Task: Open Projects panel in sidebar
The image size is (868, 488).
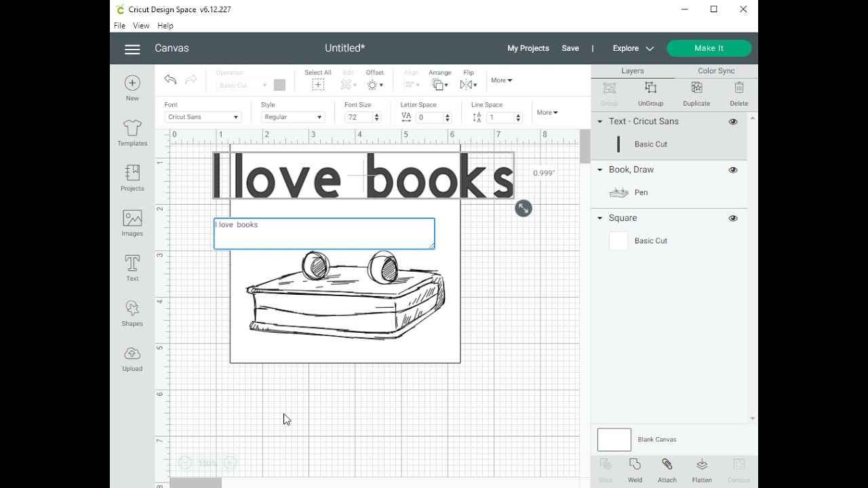Action: (132, 178)
